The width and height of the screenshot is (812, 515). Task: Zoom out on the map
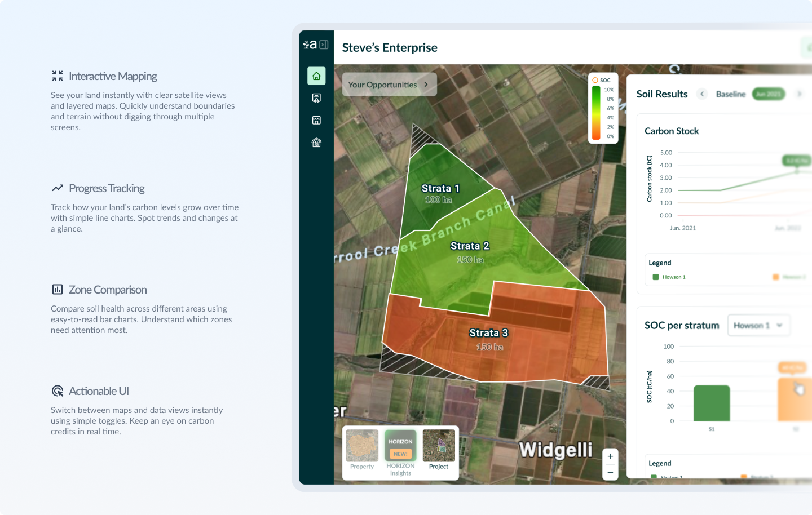point(610,472)
